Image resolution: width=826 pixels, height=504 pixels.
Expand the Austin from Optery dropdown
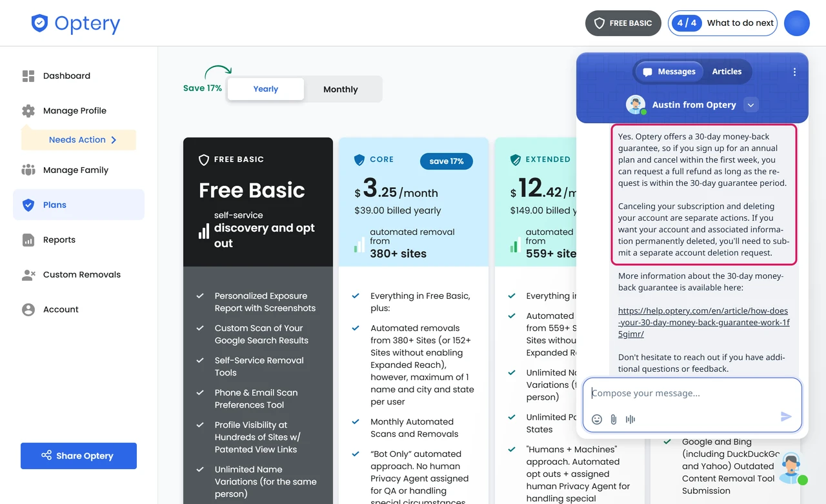click(x=750, y=105)
